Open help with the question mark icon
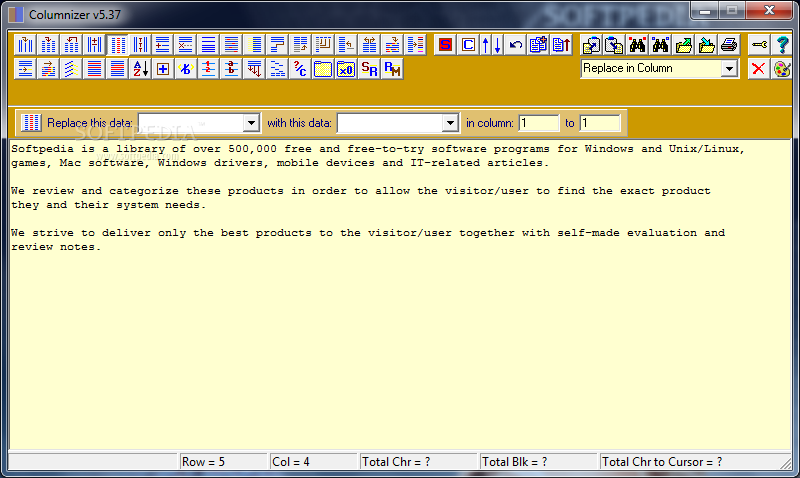The height and width of the screenshot is (478, 800). coord(782,45)
